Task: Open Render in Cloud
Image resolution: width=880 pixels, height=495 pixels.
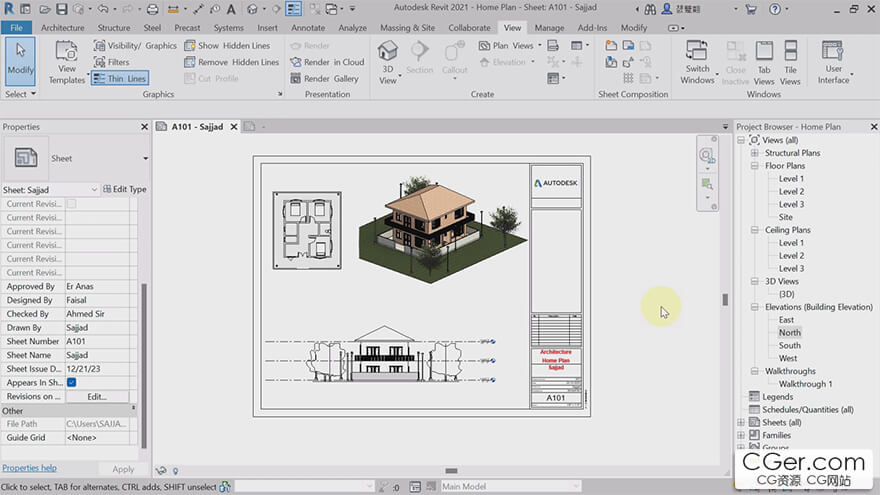Action: pos(327,62)
